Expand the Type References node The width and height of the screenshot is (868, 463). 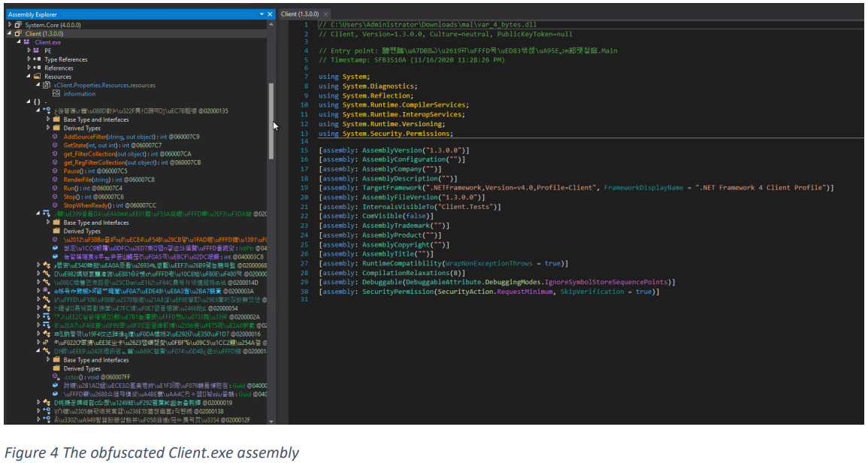pos(29,59)
